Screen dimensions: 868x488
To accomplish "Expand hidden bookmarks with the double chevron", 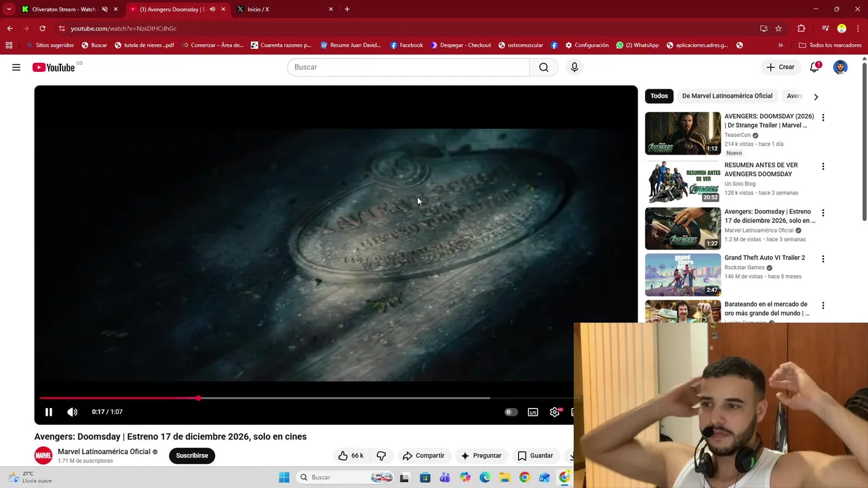I will pyautogui.click(x=781, y=45).
